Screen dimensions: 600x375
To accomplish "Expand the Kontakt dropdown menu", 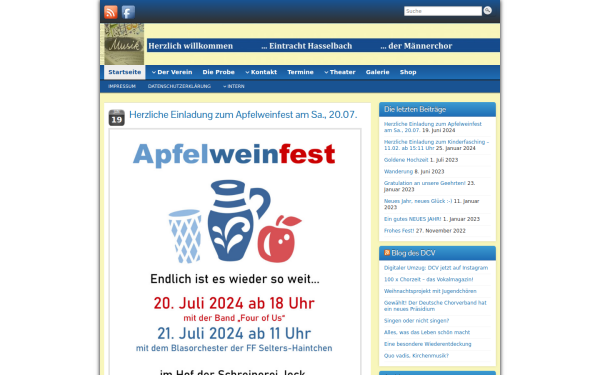I will [261, 72].
